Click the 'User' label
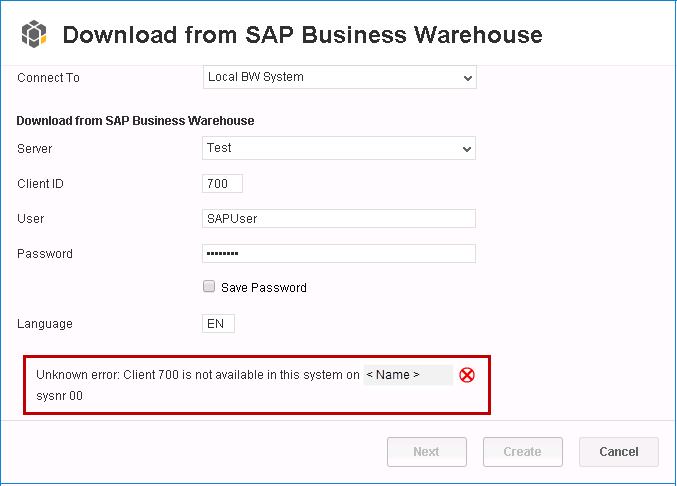 [x=31, y=219]
